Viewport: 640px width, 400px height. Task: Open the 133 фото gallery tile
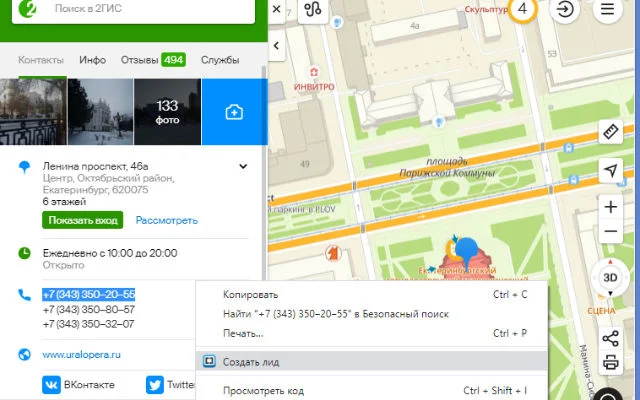click(x=167, y=112)
